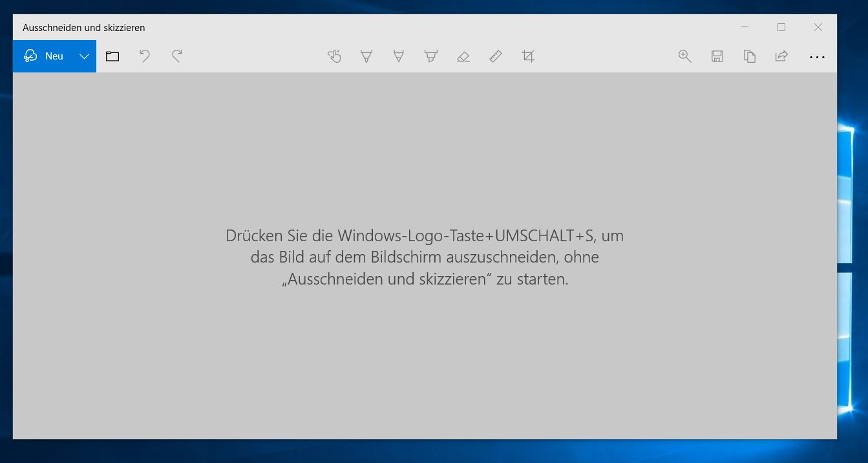This screenshot has width=868, height=463.
Task: Undo the last action
Action: tap(145, 56)
